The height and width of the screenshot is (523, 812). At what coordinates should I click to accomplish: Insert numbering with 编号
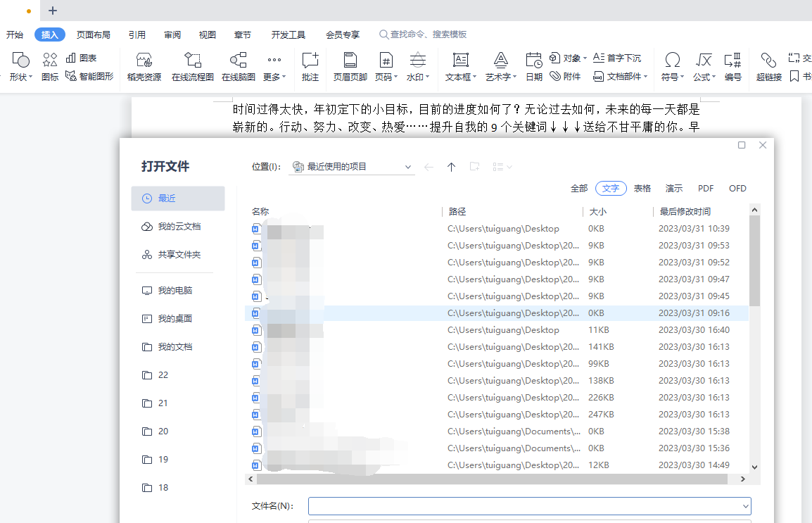click(732, 67)
